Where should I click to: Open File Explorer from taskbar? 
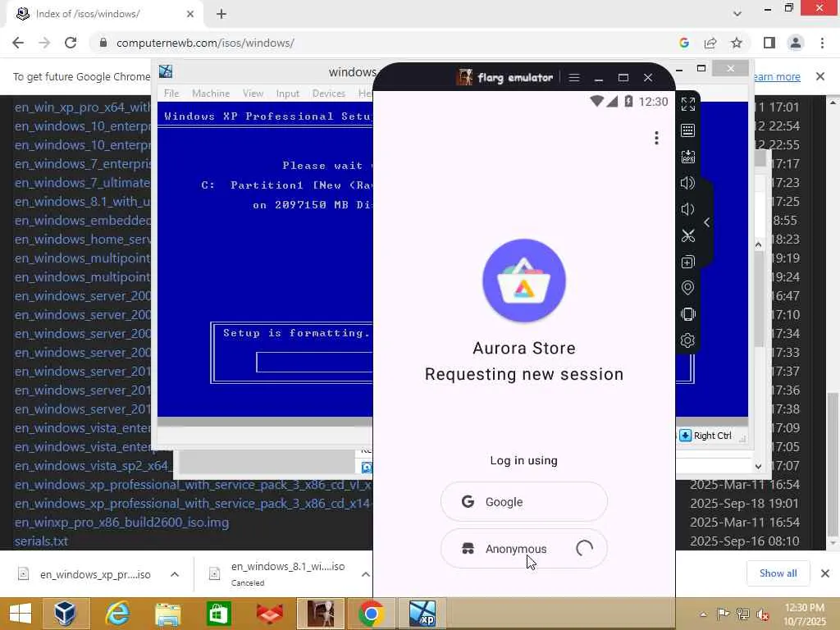click(167, 614)
